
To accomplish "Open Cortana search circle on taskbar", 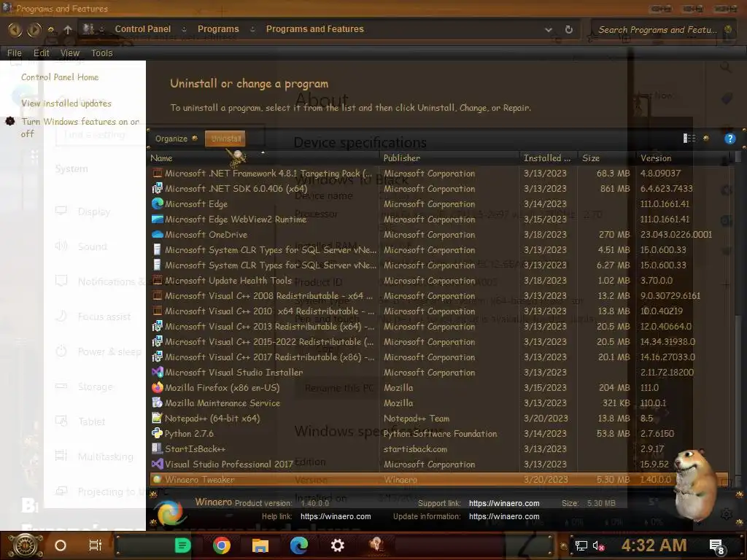I will 61,545.
